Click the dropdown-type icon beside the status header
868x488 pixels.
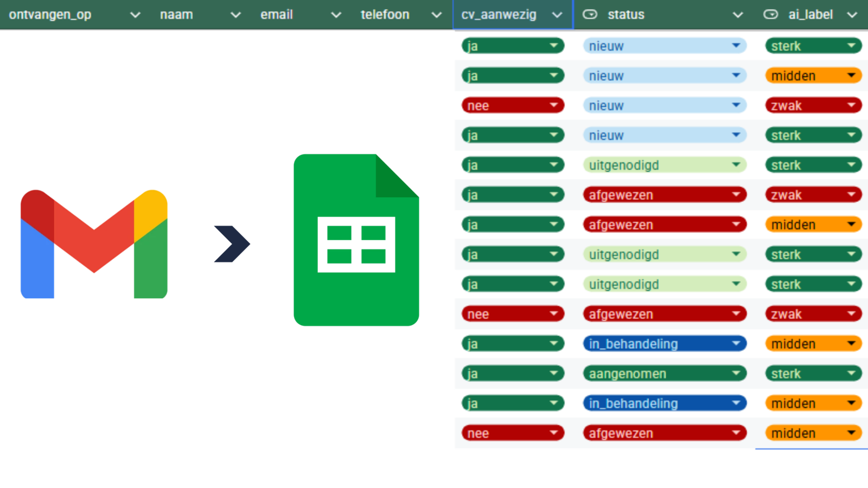tap(590, 15)
